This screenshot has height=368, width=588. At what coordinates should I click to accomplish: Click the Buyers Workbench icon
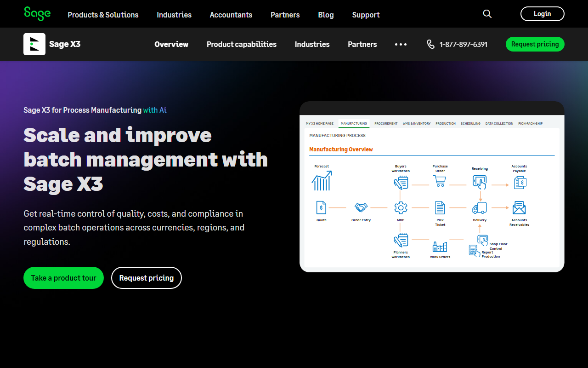[x=401, y=183]
